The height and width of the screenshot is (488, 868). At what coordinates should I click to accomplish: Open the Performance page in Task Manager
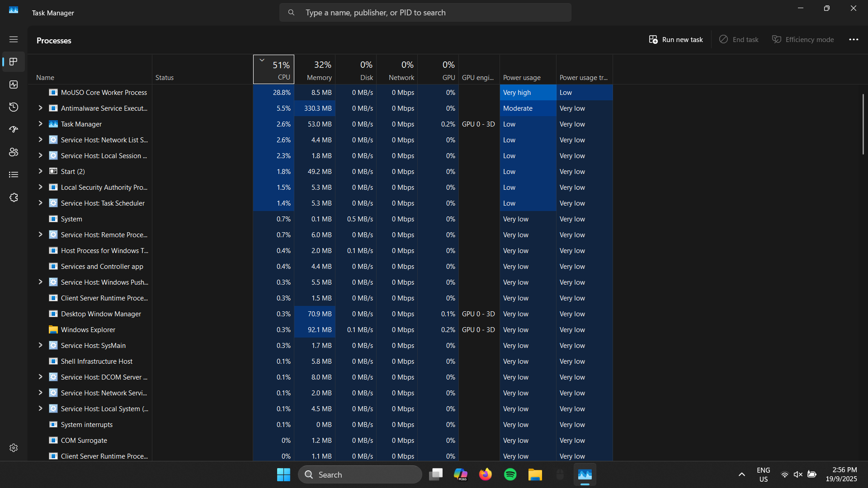click(x=14, y=84)
